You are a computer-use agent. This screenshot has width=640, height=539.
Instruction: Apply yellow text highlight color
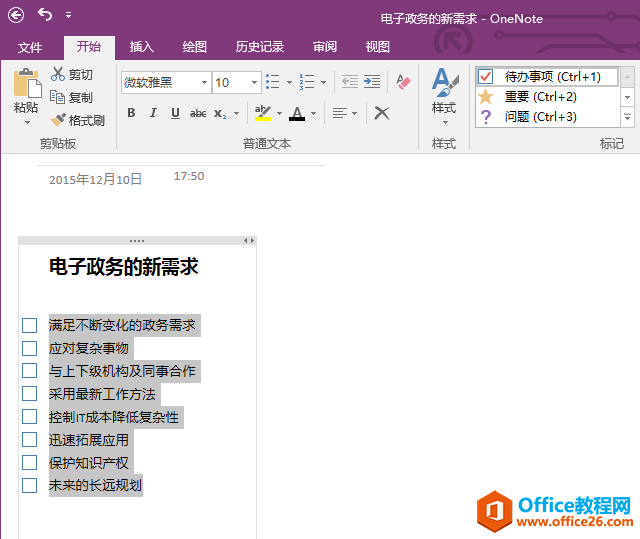[x=263, y=113]
